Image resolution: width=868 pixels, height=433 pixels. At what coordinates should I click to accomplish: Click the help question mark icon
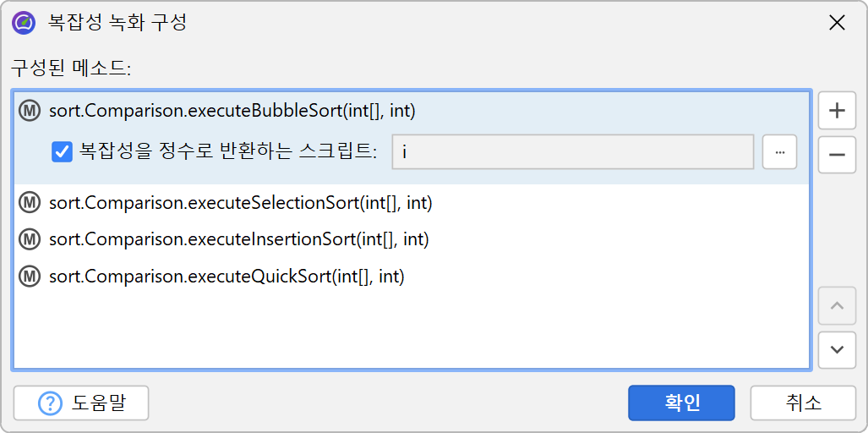coord(51,403)
